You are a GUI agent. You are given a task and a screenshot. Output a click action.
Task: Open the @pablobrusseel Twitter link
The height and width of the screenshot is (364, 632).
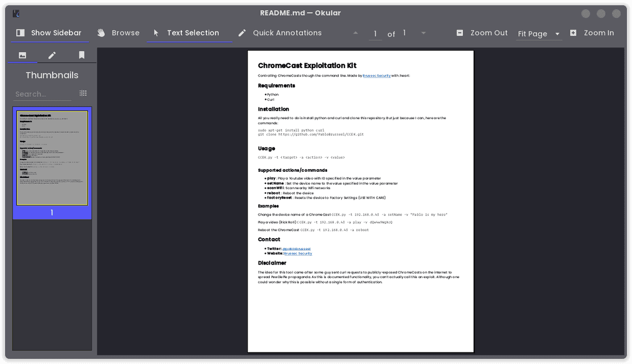click(x=297, y=249)
